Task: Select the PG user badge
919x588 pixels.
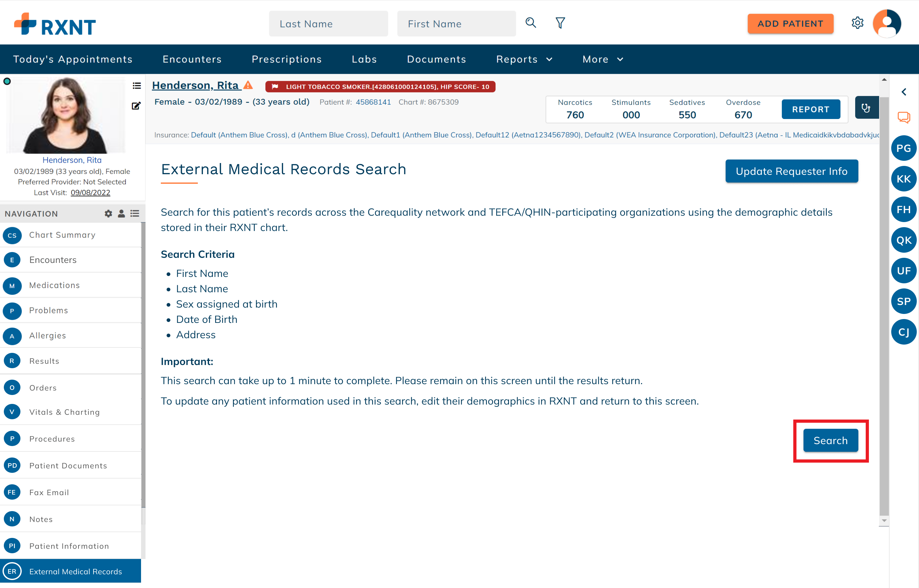Action: pyautogui.click(x=904, y=148)
